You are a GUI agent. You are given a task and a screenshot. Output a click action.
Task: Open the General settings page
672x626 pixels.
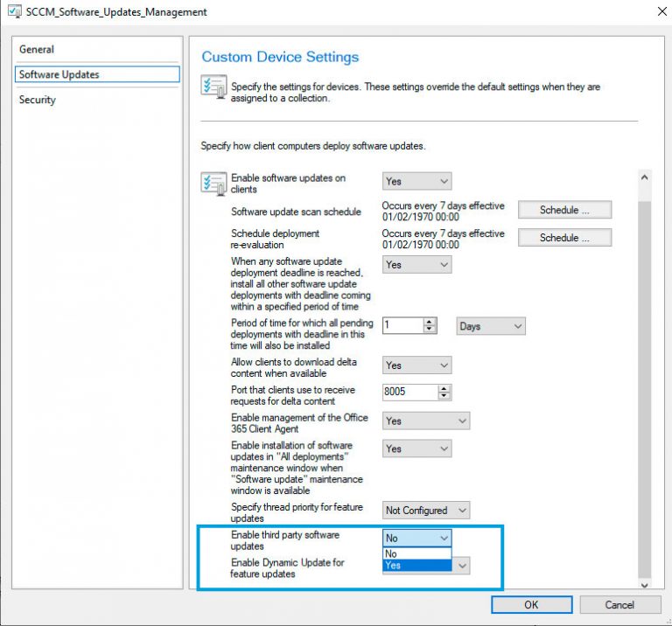click(37, 49)
